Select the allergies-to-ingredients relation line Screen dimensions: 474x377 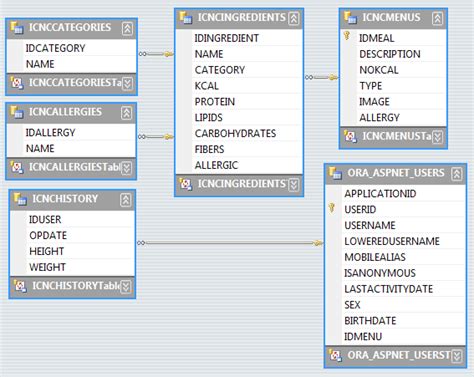156,137
